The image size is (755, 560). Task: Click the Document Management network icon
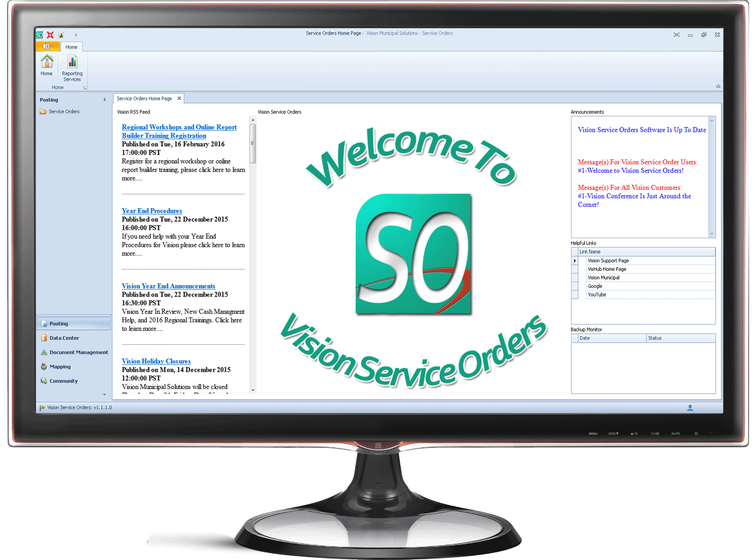[44, 352]
